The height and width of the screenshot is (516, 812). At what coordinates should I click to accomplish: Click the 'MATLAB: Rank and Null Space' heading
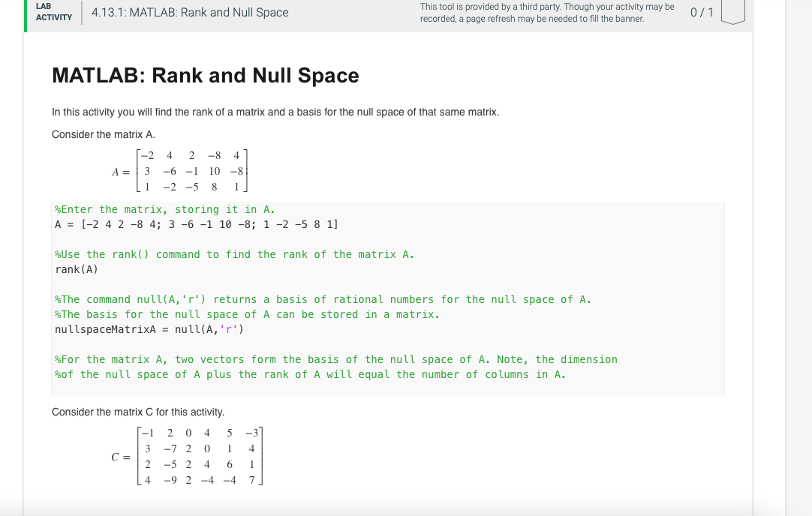pyautogui.click(x=206, y=76)
